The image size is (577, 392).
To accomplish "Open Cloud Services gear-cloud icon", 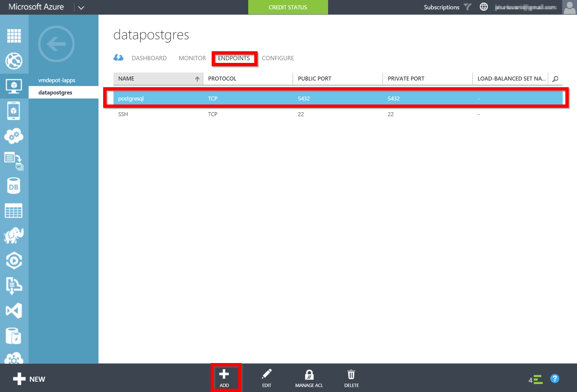I will click(x=14, y=136).
